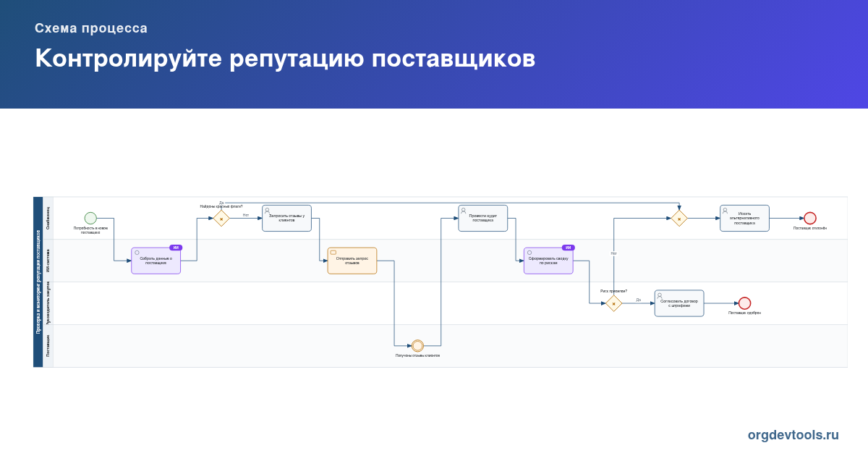Click message icon in 'Отправить запрос отзывов' task
The image size is (868, 456).
point(333,253)
